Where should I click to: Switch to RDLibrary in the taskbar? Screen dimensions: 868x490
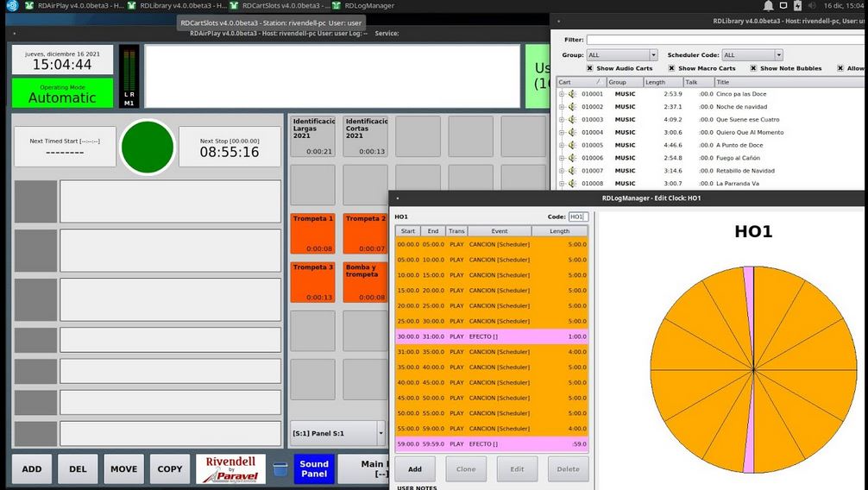(x=177, y=5)
